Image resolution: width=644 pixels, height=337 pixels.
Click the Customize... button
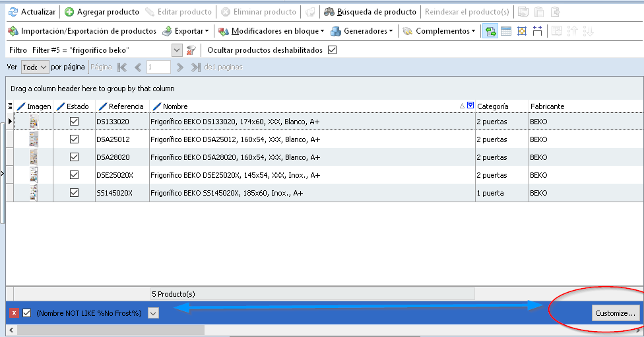click(615, 313)
